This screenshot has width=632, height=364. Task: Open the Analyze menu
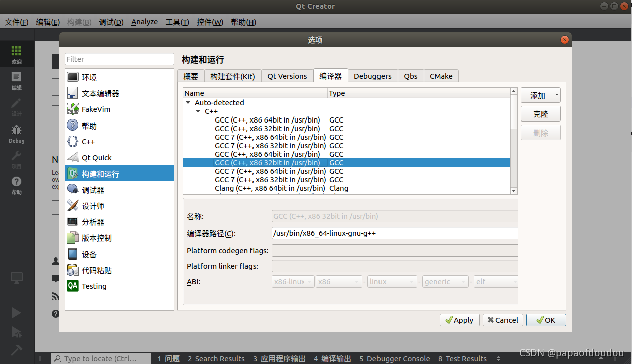point(145,22)
